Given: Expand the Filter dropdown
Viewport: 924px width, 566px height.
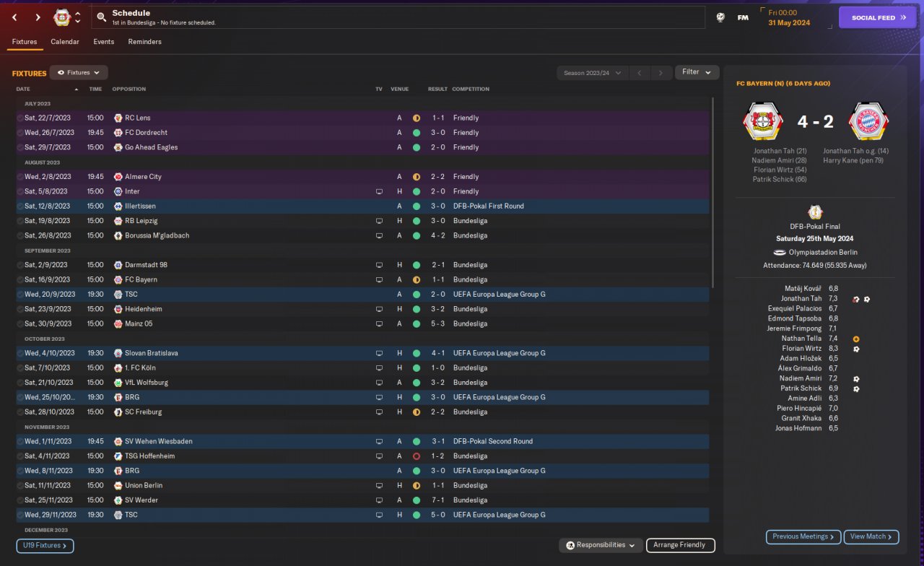Looking at the screenshot, I should [697, 72].
